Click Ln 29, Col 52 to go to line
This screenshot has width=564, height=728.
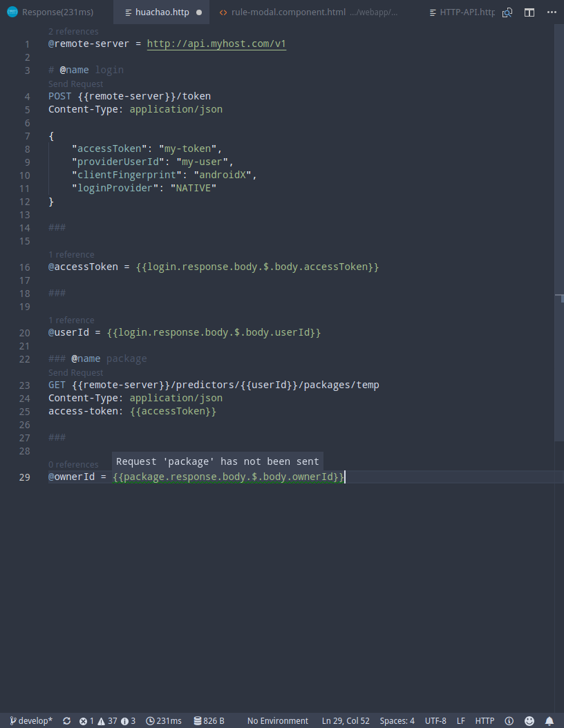pyautogui.click(x=346, y=720)
